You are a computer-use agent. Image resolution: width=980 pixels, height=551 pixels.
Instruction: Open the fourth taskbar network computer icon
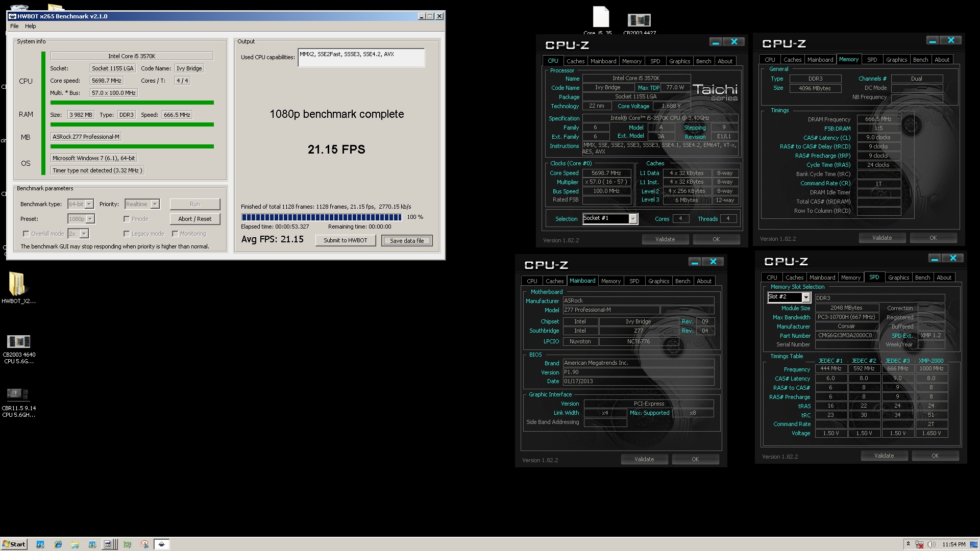(92, 544)
